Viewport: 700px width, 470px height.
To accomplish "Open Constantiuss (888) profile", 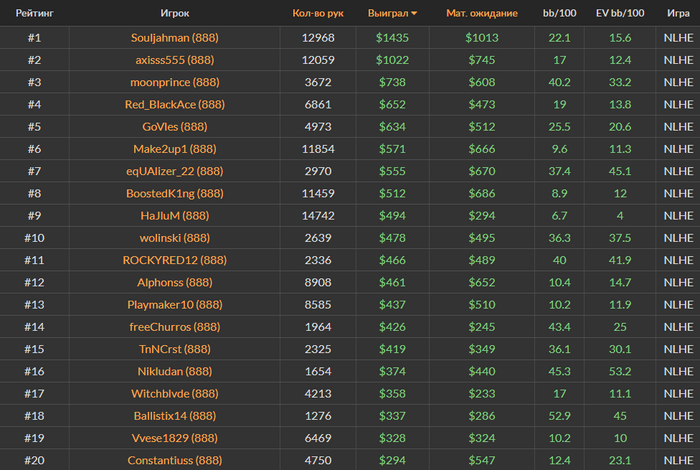I will click(x=175, y=460).
